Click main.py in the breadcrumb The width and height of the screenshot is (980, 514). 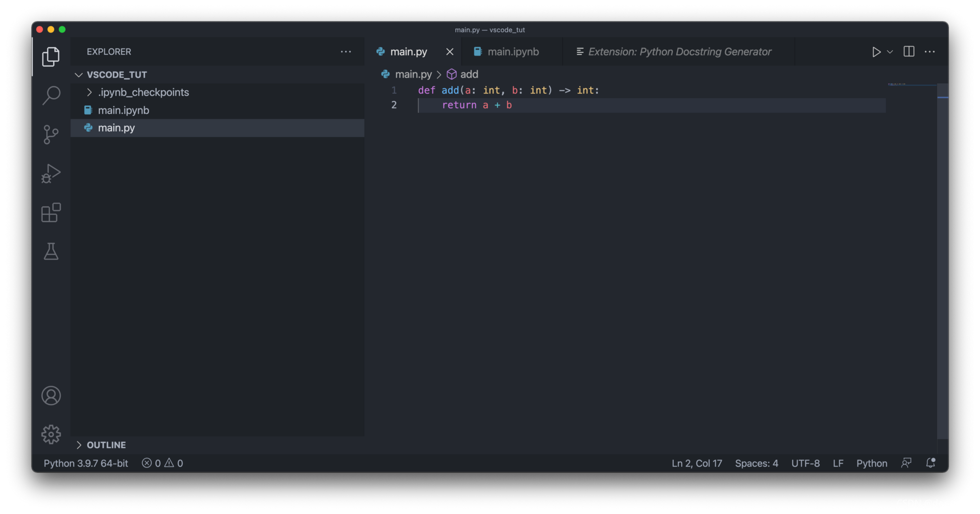tap(413, 74)
